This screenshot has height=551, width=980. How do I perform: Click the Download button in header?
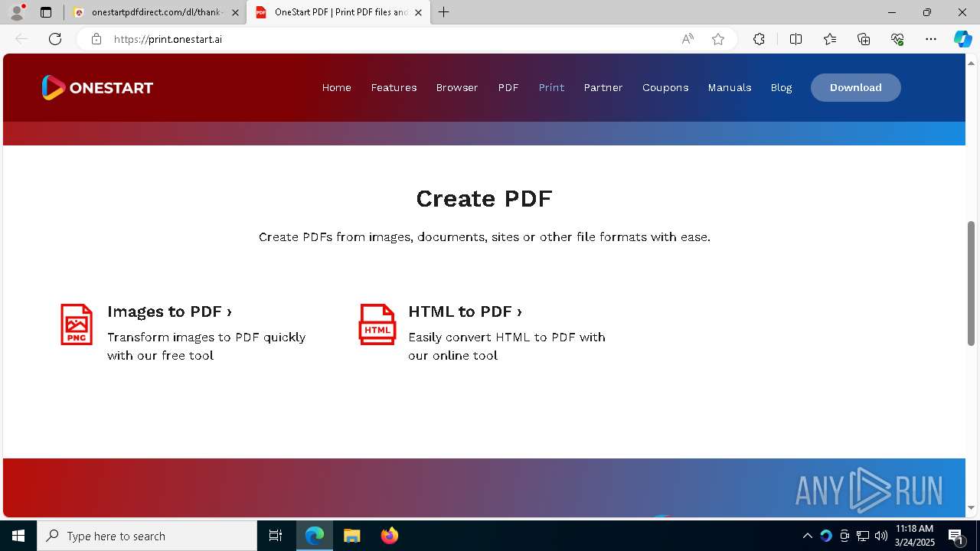[856, 87]
